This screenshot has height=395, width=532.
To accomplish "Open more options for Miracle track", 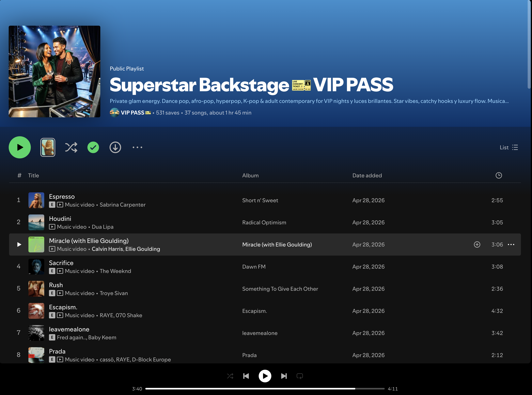I will pyautogui.click(x=511, y=244).
